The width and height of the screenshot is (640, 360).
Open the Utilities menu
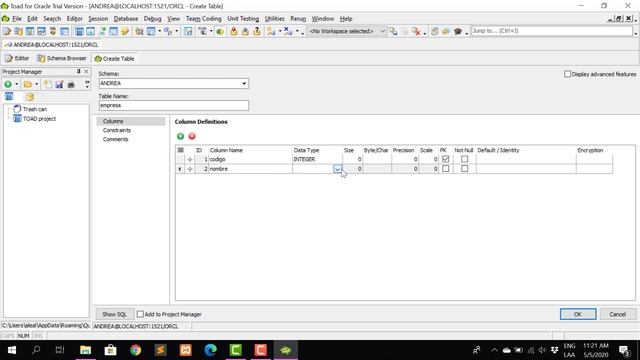point(274,19)
